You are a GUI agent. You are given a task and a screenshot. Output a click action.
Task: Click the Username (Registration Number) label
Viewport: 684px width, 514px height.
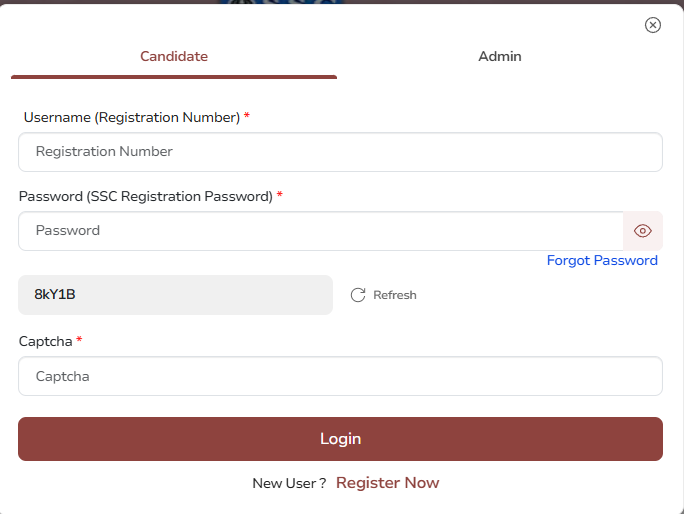click(132, 117)
